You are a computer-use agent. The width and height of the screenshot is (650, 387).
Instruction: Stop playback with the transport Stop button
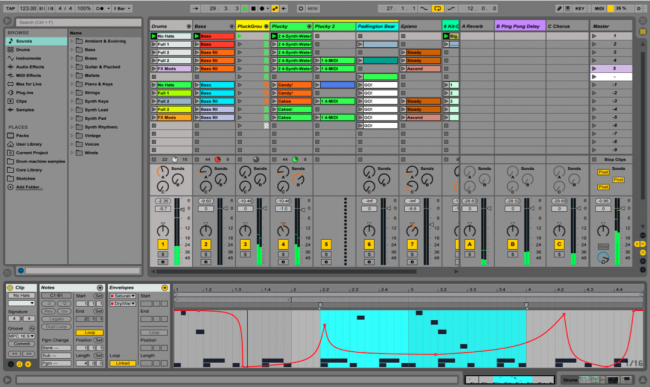pyautogui.click(x=253, y=8)
